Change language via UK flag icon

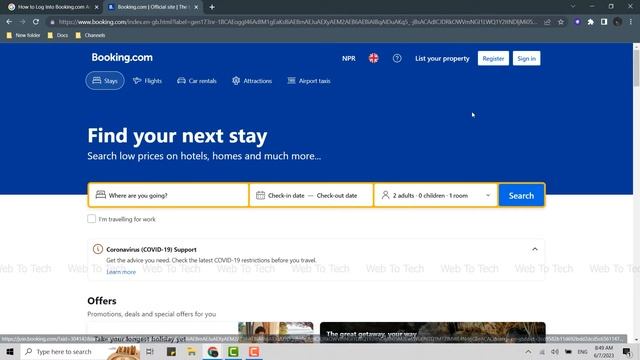click(373, 58)
